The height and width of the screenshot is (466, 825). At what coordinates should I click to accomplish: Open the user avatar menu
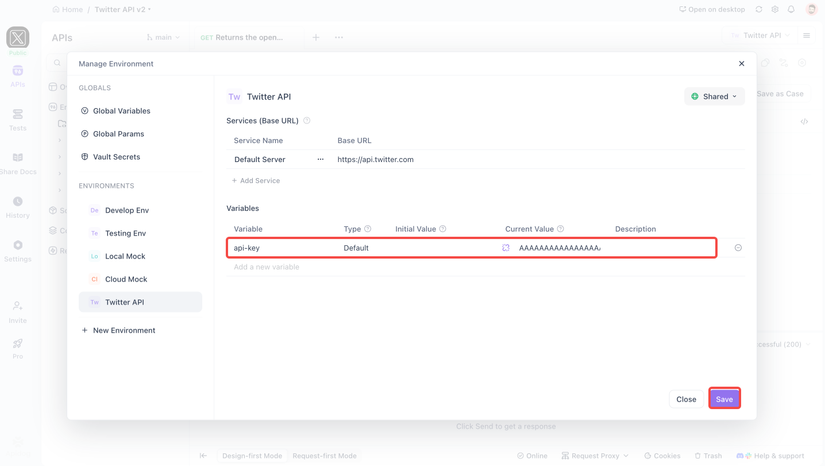tap(811, 9)
